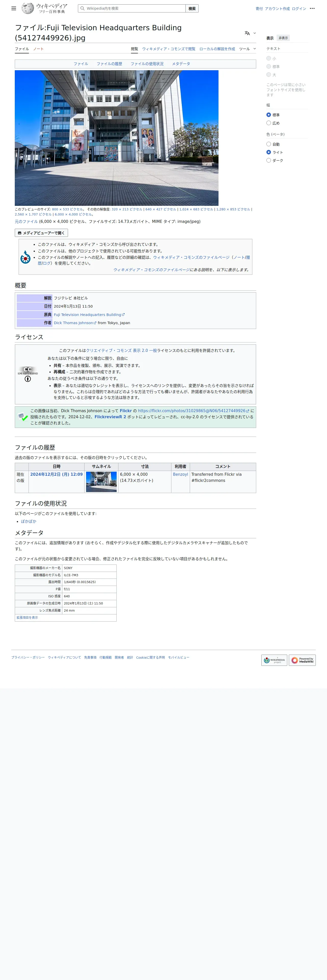Open image in メディアビューアーで開く

pos(41,233)
